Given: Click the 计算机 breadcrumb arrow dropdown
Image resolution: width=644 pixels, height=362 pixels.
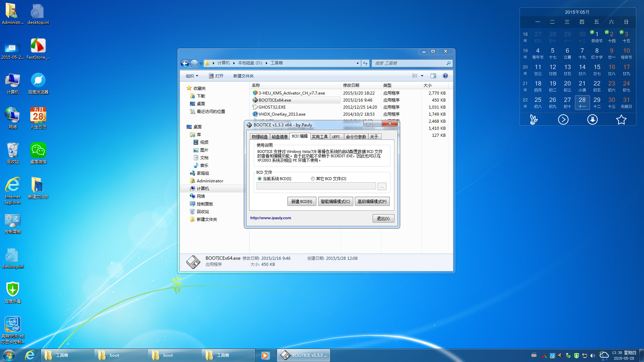Looking at the screenshot, I should [x=234, y=63].
